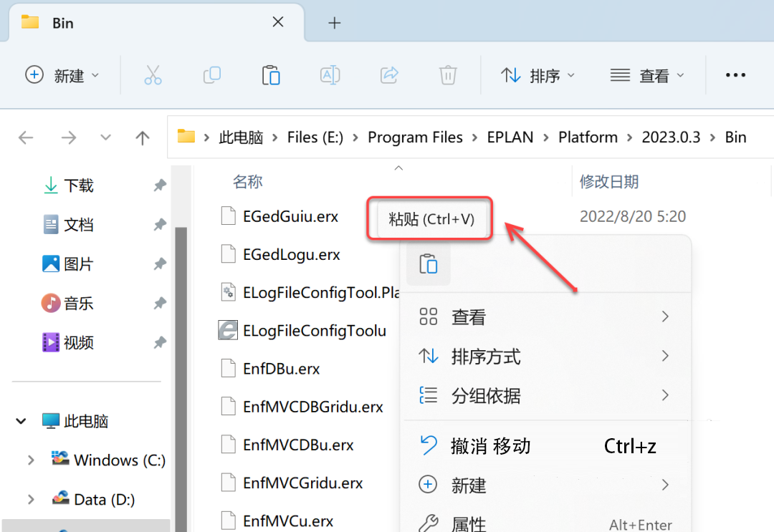Collapse the 此电脑 section in the sidebar

click(x=20, y=421)
